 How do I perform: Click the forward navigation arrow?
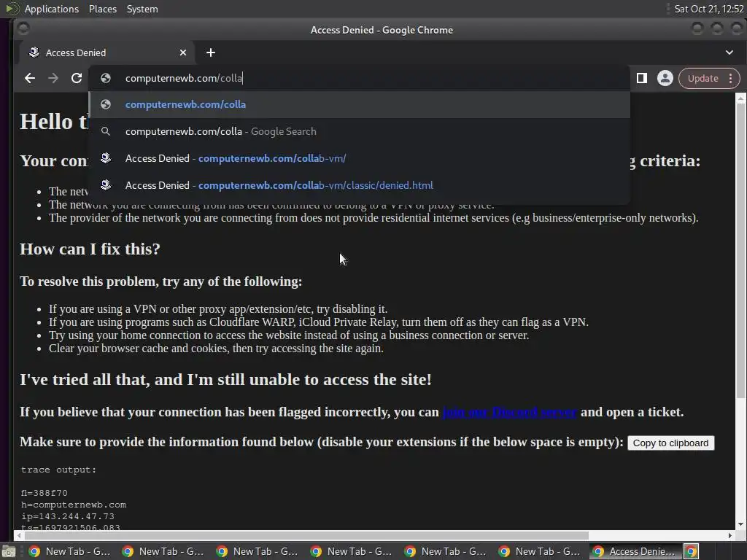pos(53,78)
